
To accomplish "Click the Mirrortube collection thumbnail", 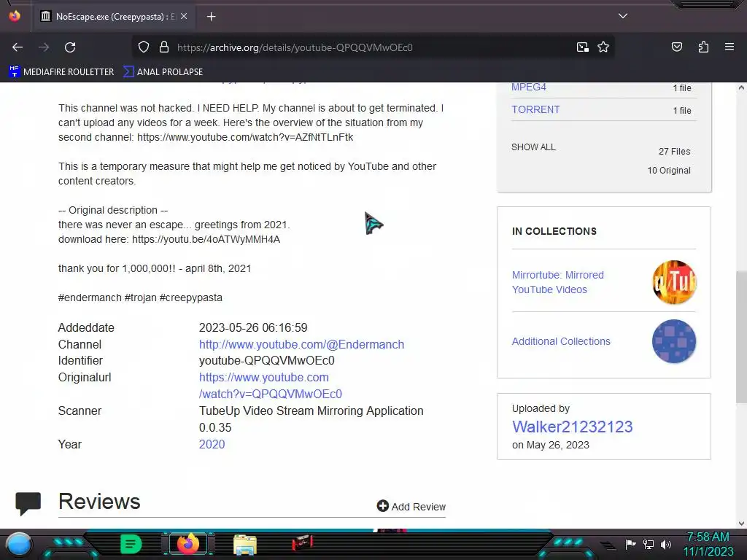I will click(674, 282).
